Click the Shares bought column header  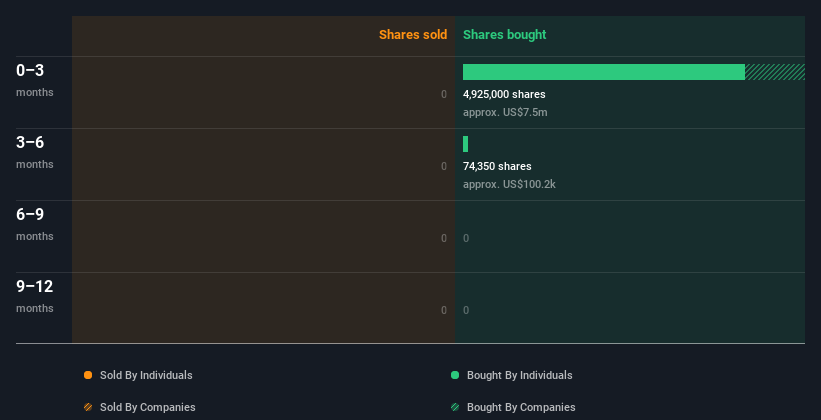tap(505, 35)
